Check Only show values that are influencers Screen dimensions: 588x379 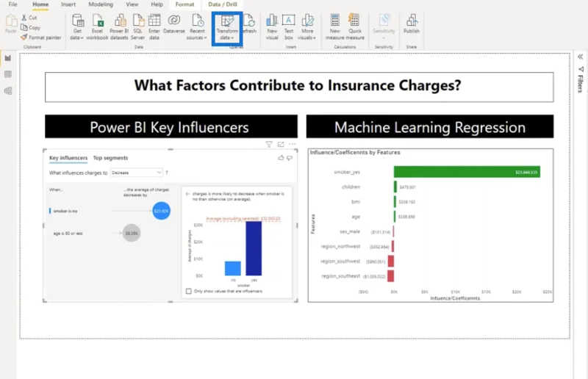(189, 292)
